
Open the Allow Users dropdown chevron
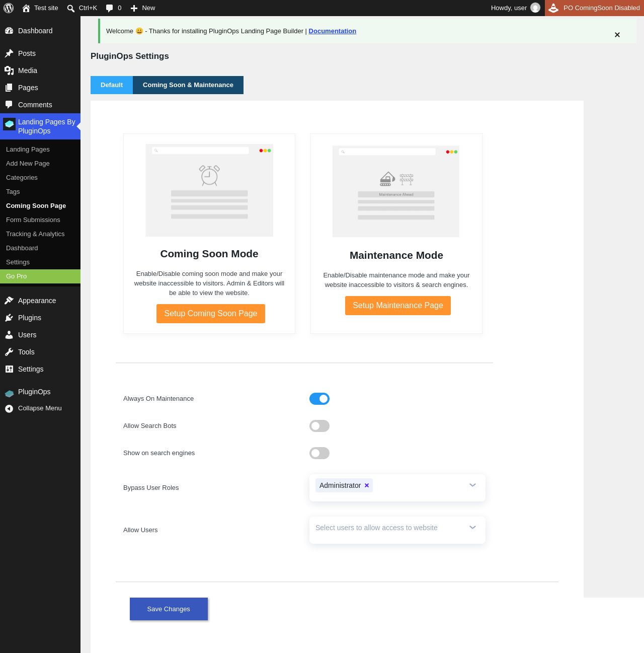pos(472,528)
